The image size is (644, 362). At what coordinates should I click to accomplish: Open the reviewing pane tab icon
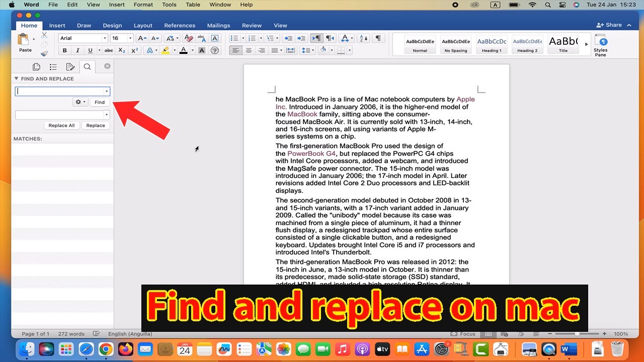pos(70,67)
